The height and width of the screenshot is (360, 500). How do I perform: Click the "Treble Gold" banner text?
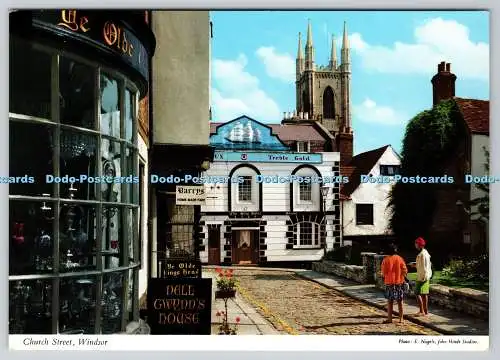pos(289,158)
